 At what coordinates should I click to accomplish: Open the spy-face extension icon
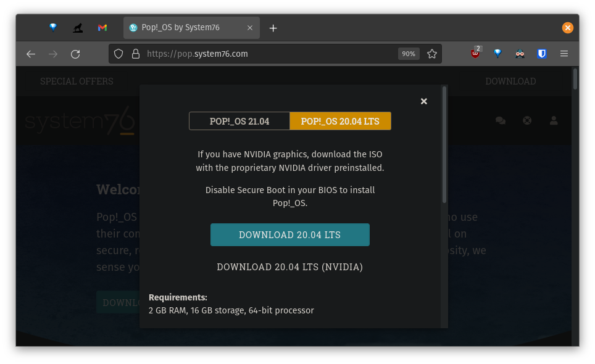[x=520, y=54]
